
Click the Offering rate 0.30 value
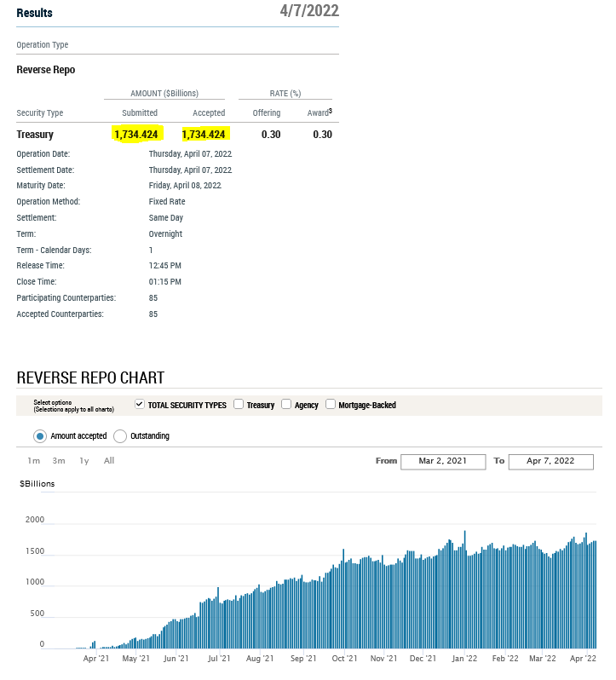click(x=271, y=135)
